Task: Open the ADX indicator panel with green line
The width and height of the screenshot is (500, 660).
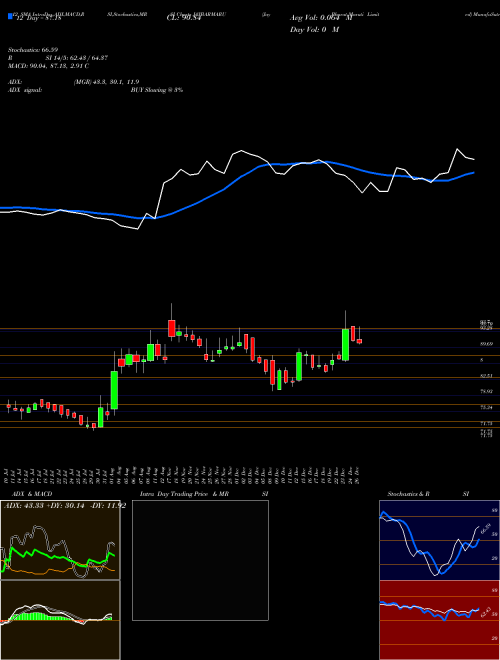Action: (60, 540)
